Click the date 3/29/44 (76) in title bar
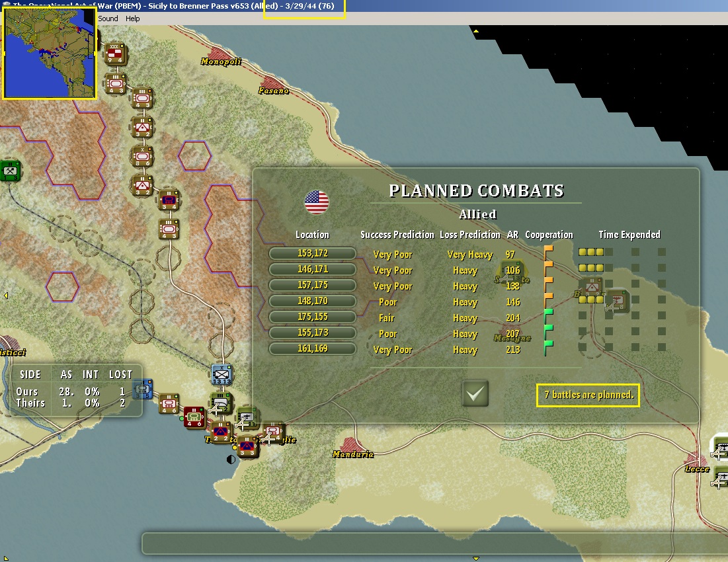 click(309, 6)
